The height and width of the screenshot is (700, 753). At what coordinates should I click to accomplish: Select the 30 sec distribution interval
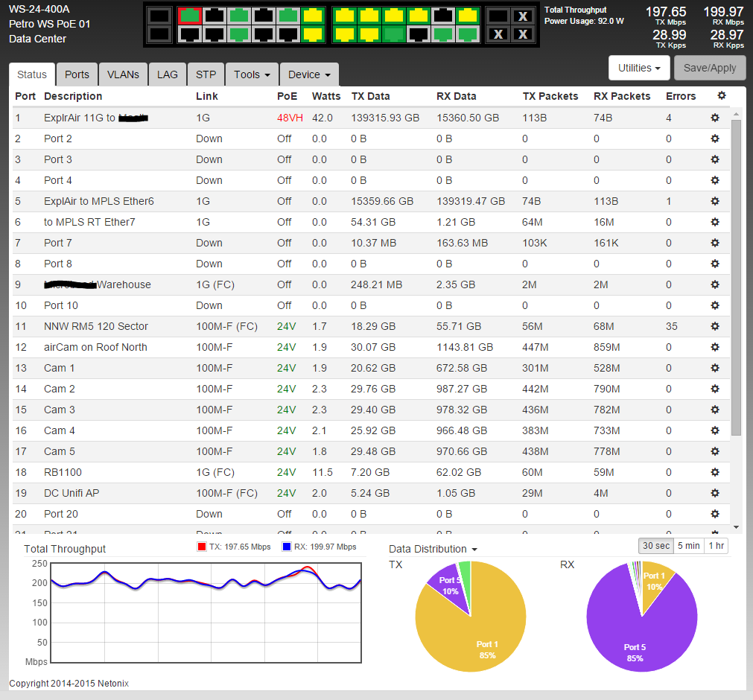(655, 546)
